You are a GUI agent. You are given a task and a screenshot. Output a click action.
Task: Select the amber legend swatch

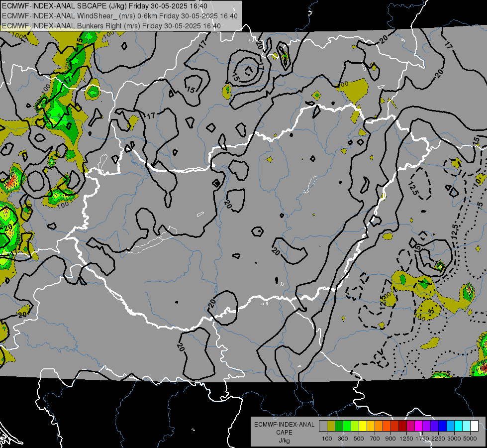[371, 426]
